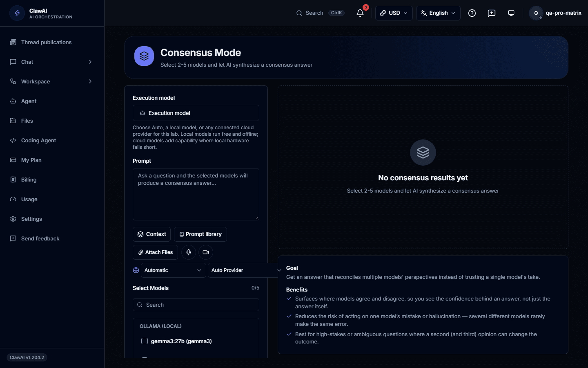
Task: Open the Automatic dropdown
Action: click(173, 270)
